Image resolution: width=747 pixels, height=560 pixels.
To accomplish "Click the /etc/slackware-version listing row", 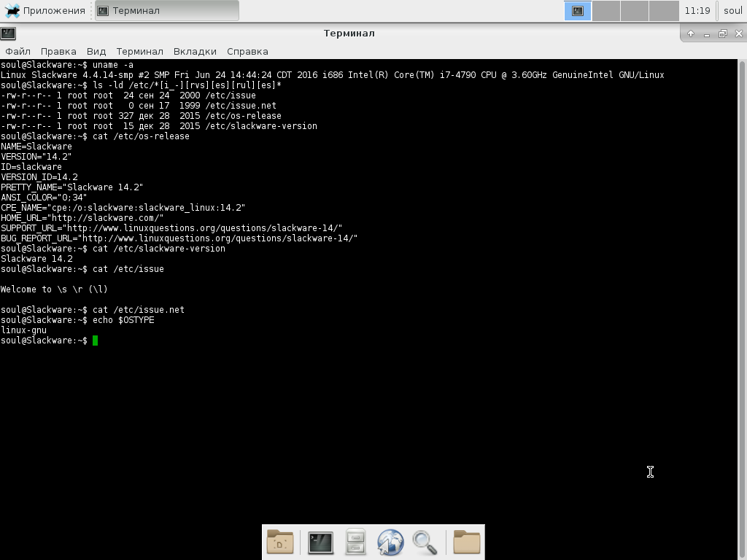I will (x=159, y=126).
